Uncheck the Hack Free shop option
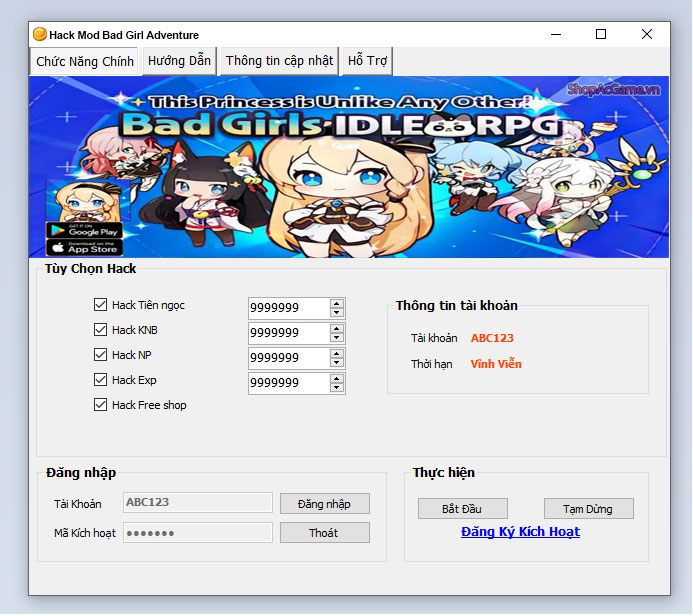The width and height of the screenshot is (693, 616). [x=100, y=405]
